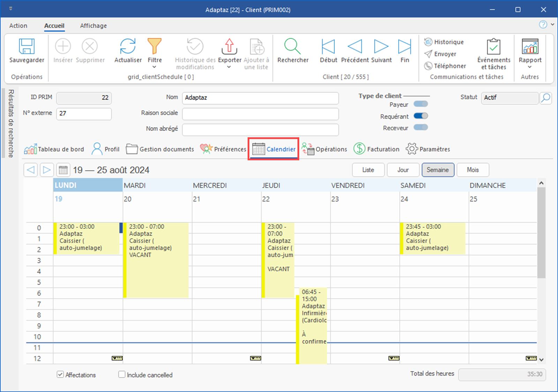The height and width of the screenshot is (392, 558).
Task: Expand the Exporter dropdown arrow
Action: coord(229,67)
